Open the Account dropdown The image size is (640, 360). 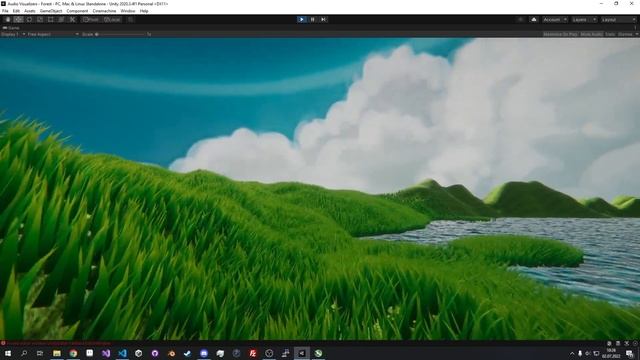click(x=555, y=19)
